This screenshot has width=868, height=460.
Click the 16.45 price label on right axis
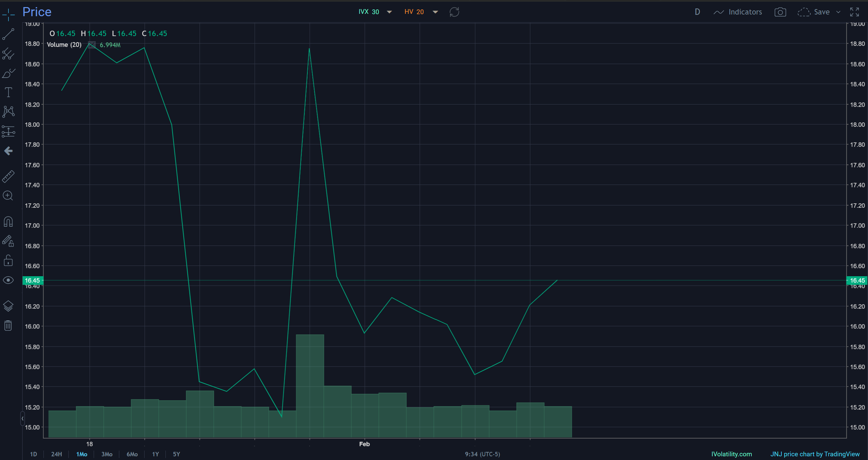(857, 280)
